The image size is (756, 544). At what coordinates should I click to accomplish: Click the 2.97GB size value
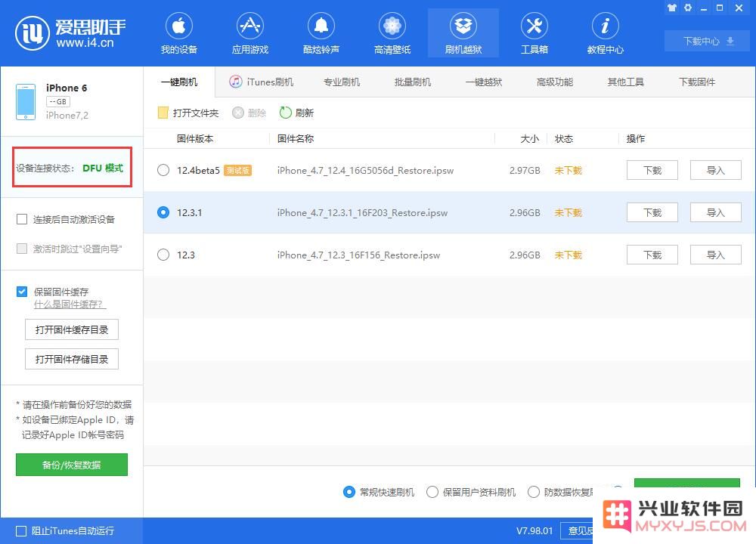coord(525,170)
